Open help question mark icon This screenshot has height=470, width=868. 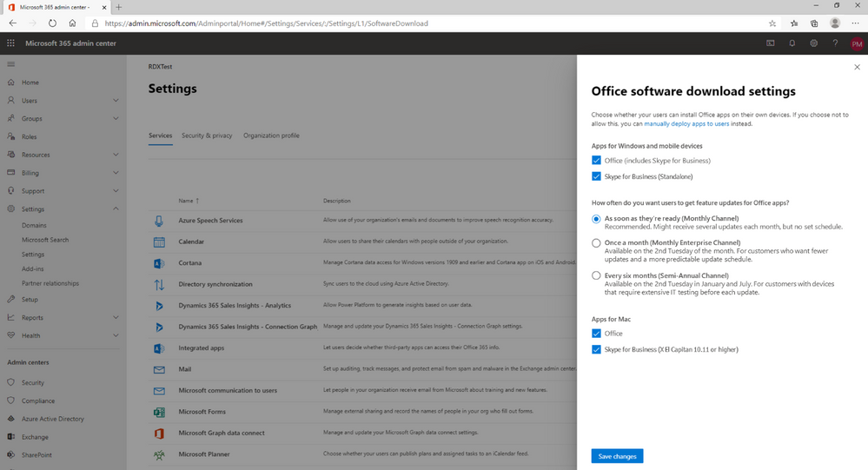835,43
